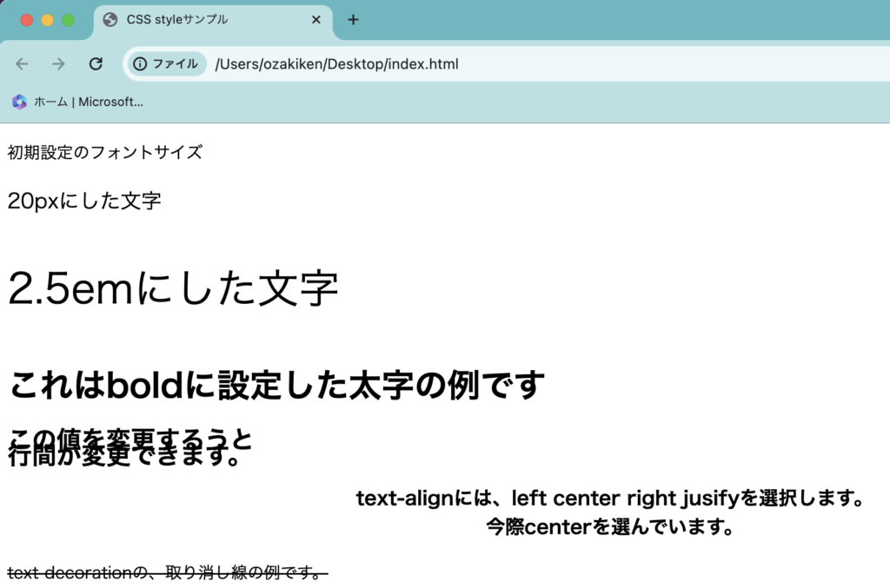The image size is (890, 588).
Task: Click the Microsoft bookmark's colorful icon
Action: pyautogui.click(x=19, y=102)
